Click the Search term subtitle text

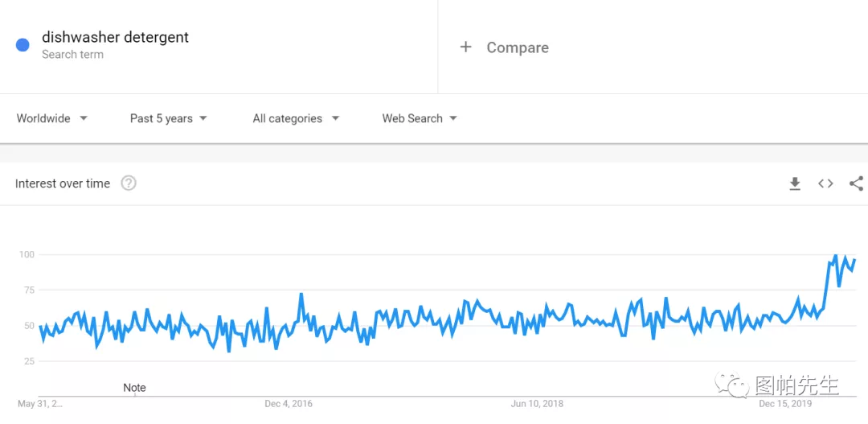tap(72, 55)
